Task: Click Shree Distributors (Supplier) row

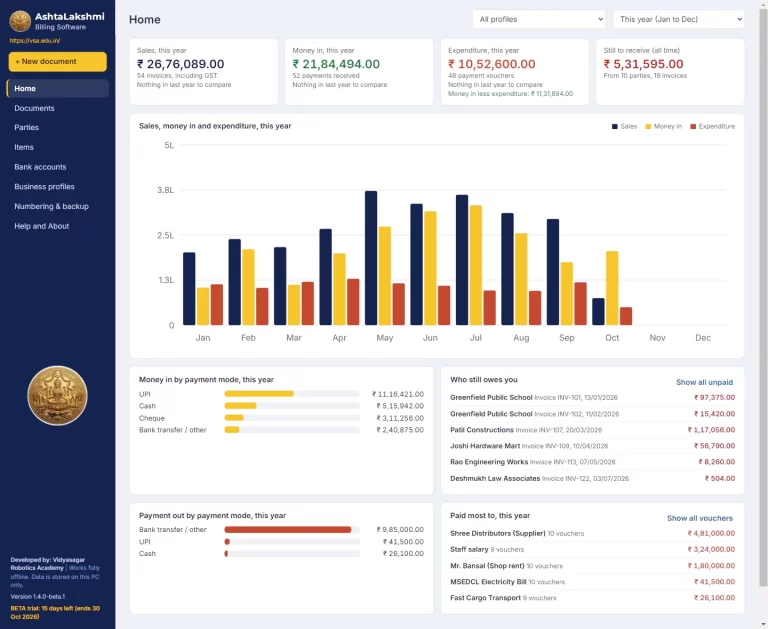Action: pos(592,533)
